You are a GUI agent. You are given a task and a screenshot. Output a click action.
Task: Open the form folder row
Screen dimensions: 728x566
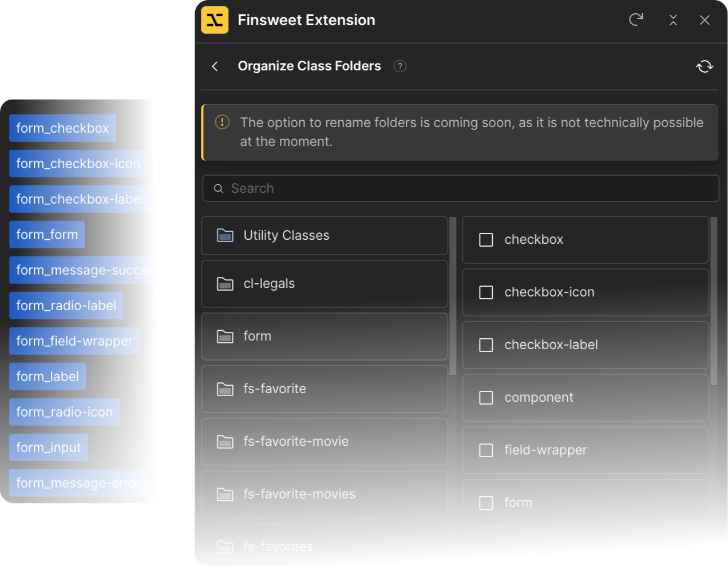325,337
